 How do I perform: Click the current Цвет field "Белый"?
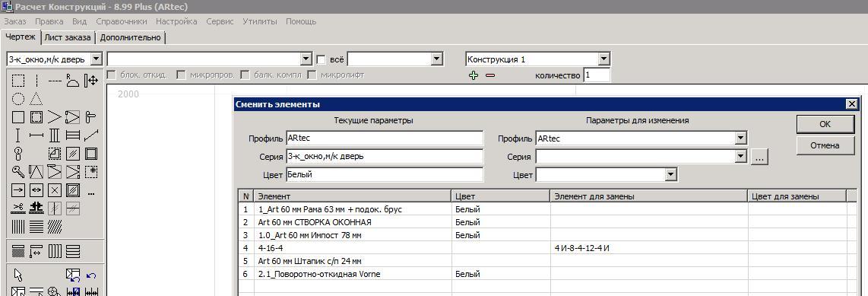click(384, 174)
